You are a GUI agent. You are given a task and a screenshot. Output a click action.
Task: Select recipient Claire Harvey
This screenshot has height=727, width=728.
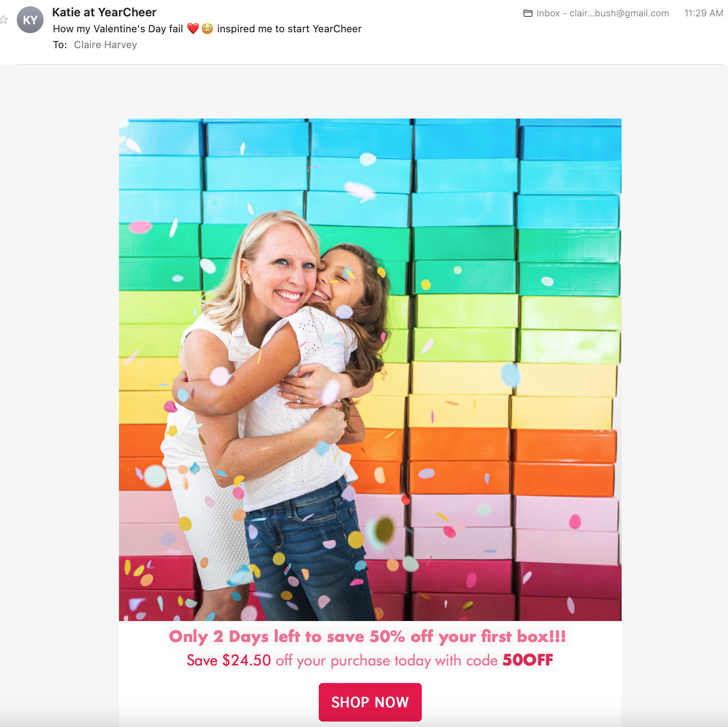coord(106,45)
